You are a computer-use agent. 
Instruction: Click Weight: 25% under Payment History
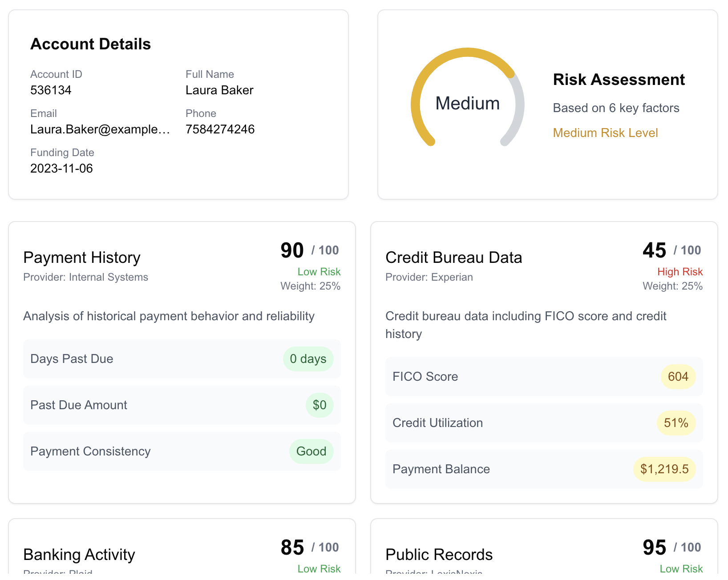pos(311,286)
